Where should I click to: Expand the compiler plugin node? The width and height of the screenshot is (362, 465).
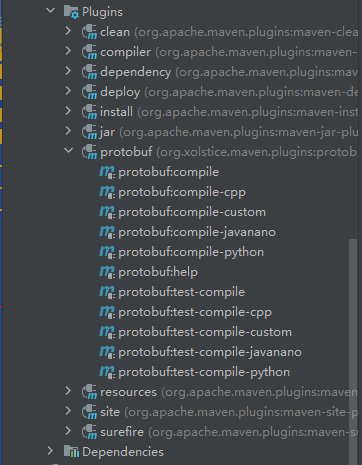[x=68, y=51]
